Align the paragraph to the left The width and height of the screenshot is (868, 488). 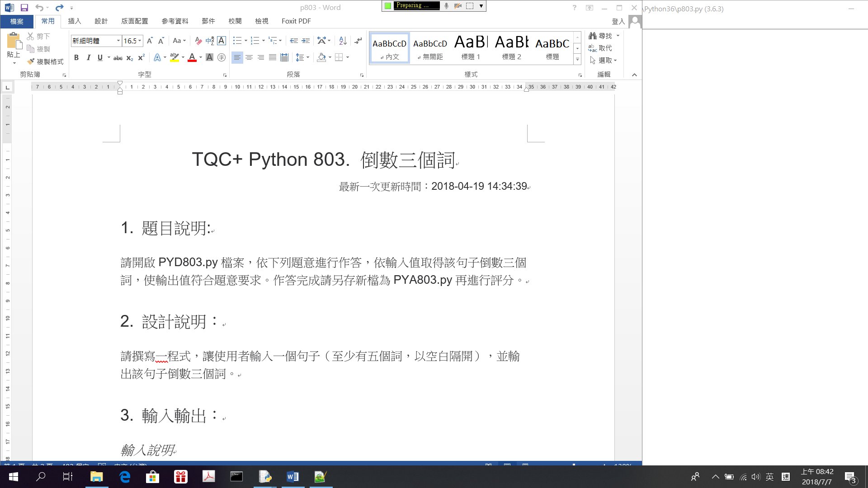(x=237, y=57)
